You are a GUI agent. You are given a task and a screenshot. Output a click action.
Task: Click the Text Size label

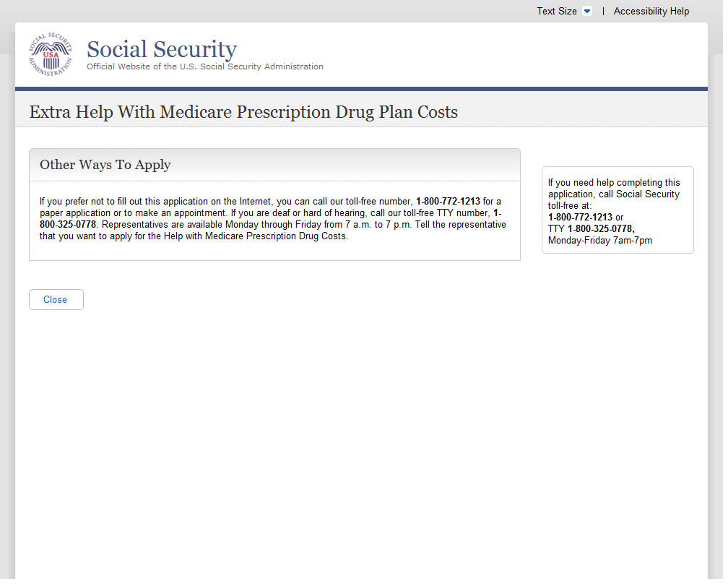(556, 12)
